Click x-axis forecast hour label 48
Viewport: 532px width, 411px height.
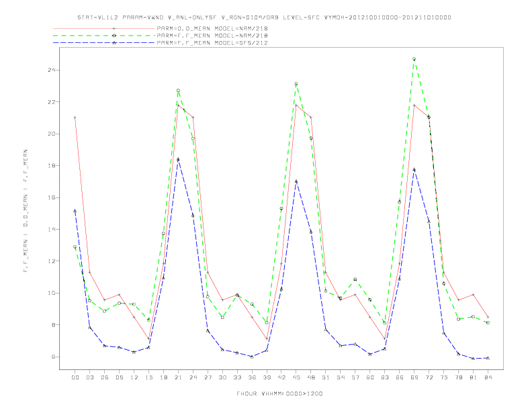[x=311, y=377]
